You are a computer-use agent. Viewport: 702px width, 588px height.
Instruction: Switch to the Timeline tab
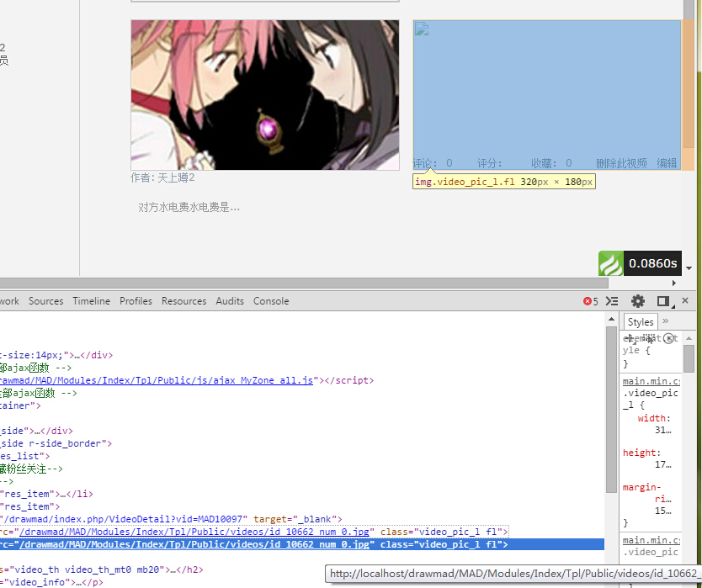(x=92, y=301)
